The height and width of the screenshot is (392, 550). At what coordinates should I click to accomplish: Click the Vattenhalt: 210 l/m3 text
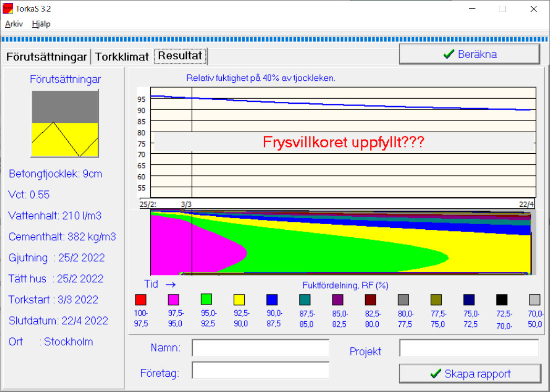[x=55, y=216]
